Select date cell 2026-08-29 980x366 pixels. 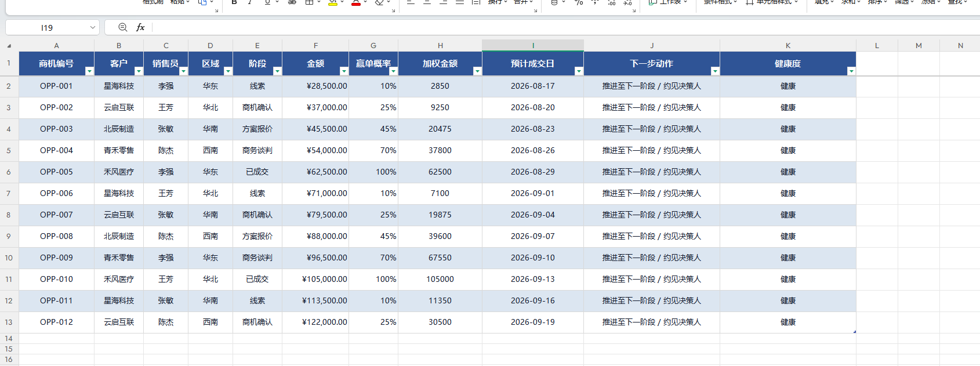click(533, 172)
